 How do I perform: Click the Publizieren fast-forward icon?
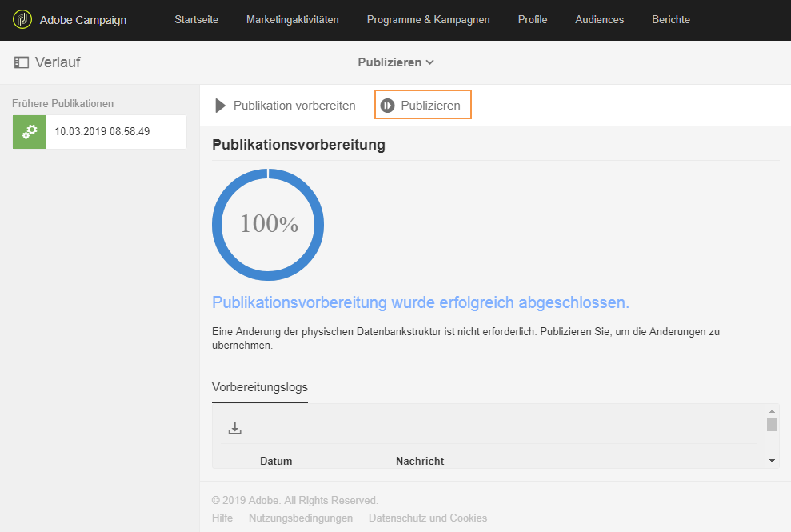pos(387,106)
